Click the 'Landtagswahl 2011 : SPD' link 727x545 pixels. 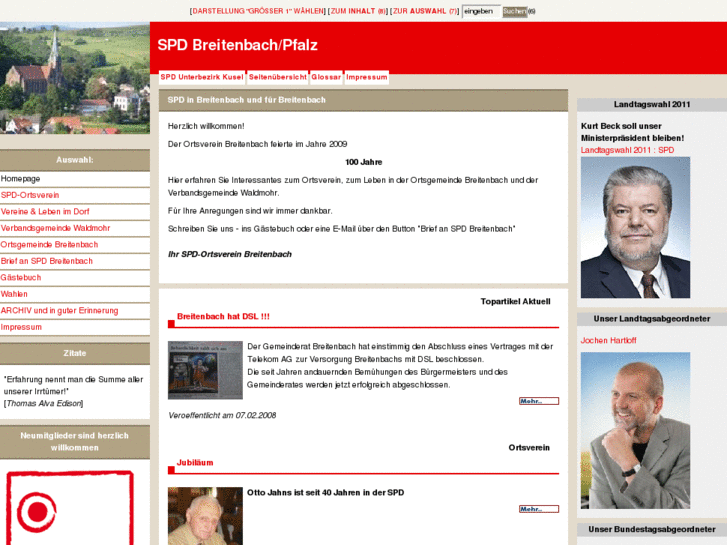[627, 150]
